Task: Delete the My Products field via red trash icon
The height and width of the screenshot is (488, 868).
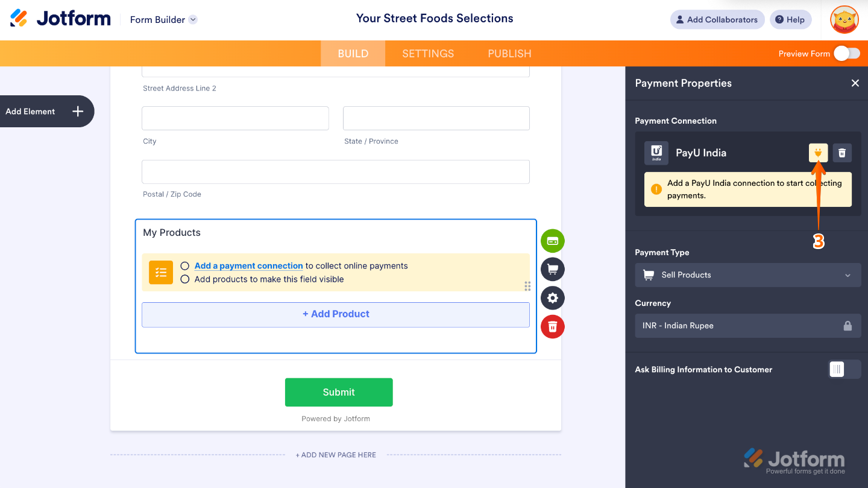Action: pos(552,326)
